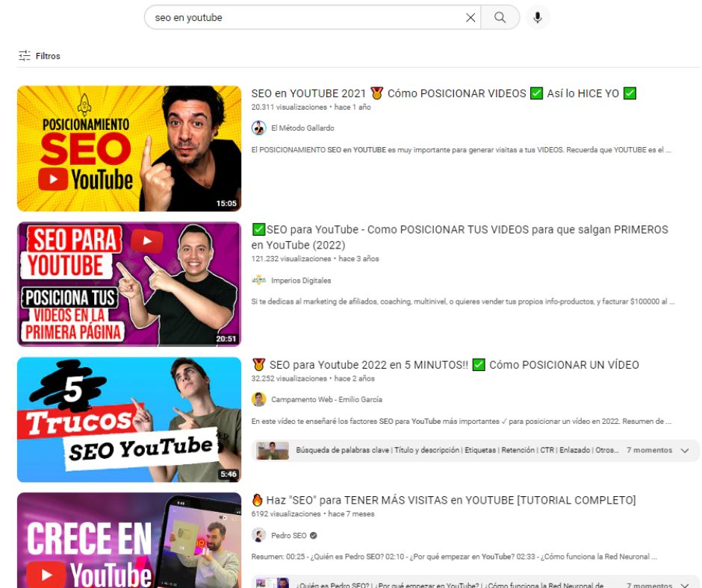Click the magnifying glass search icon

pyautogui.click(x=500, y=17)
